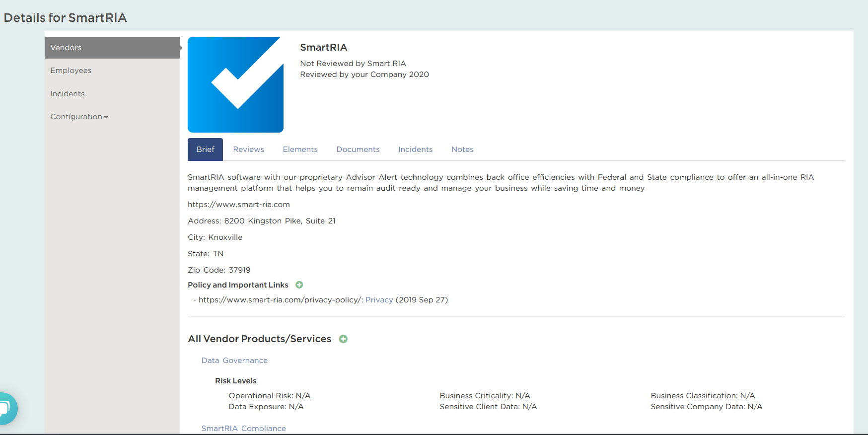Image resolution: width=868 pixels, height=435 pixels.
Task: View the Notes tab
Action: pyautogui.click(x=462, y=149)
